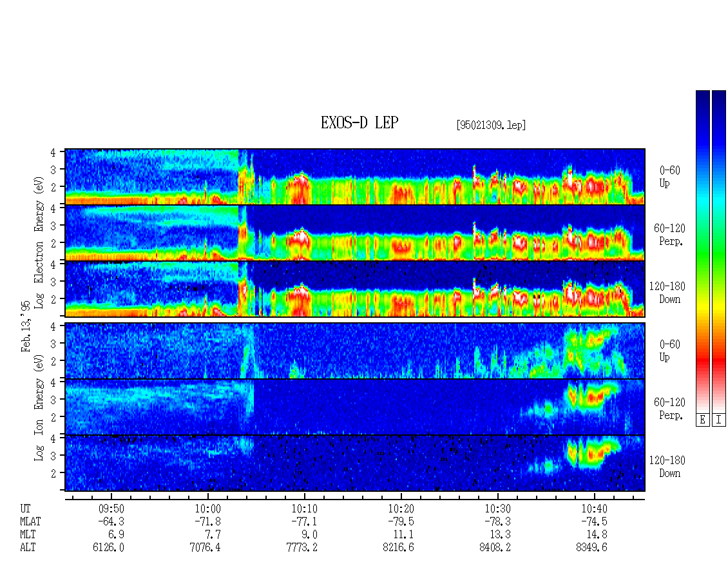The width and height of the screenshot is (728, 564).
Task: Click the 10:30 UT time value
Action: (x=497, y=509)
